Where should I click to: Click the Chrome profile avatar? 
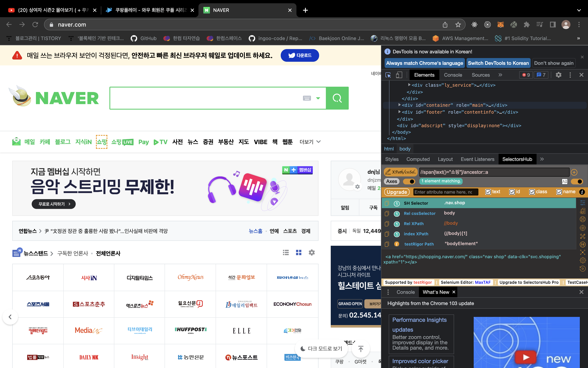566,25
